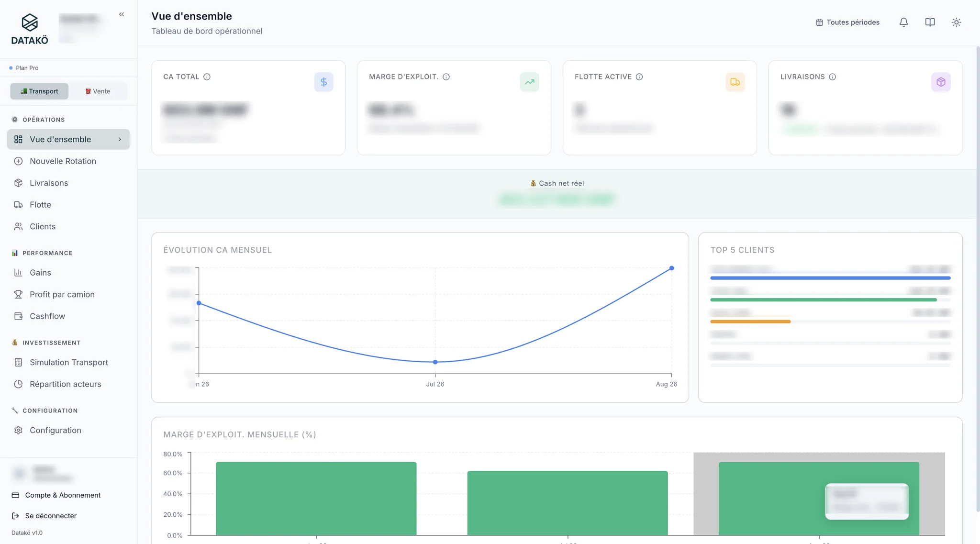Click the Aug 26 data point on line chart
The width and height of the screenshot is (980, 544).
coord(671,268)
